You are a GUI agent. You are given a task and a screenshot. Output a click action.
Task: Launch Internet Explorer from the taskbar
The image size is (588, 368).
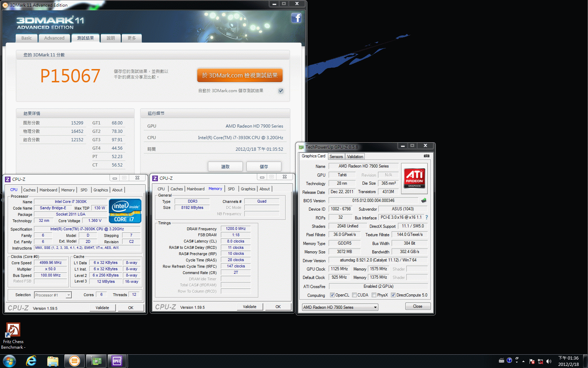pos(31,361)
